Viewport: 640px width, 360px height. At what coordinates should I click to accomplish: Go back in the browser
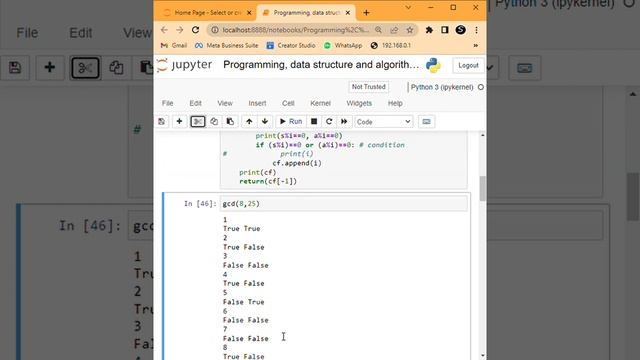164,30
